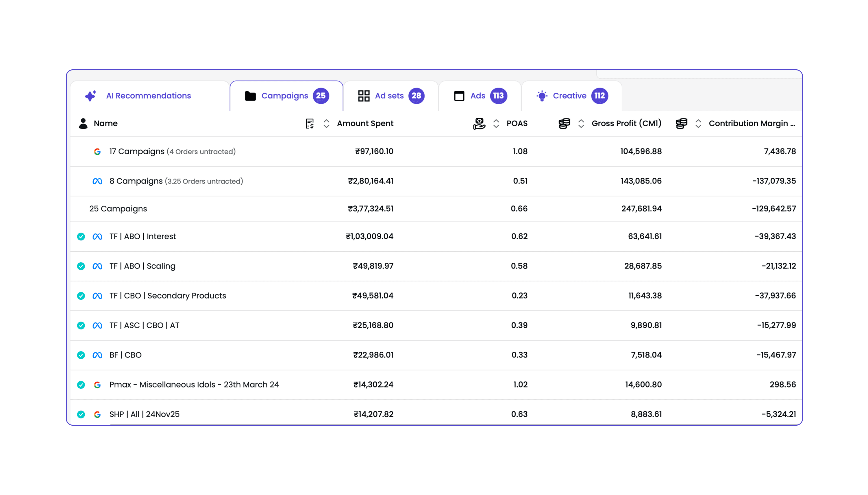Open the TF | CBO | Secondary Products campaign
Image resolution: width=868 pixels, height=495 pixels.
coord(168,296)
